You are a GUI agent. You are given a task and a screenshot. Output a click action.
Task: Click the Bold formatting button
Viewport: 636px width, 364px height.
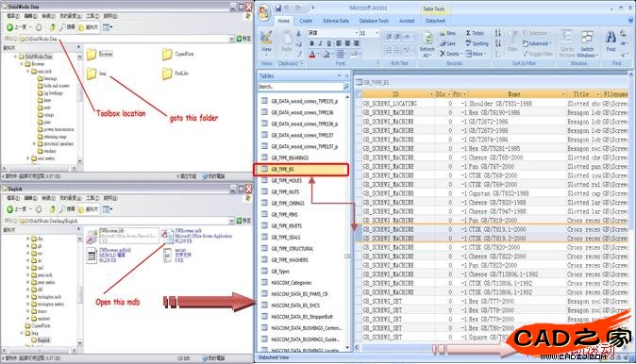point(311,43)
